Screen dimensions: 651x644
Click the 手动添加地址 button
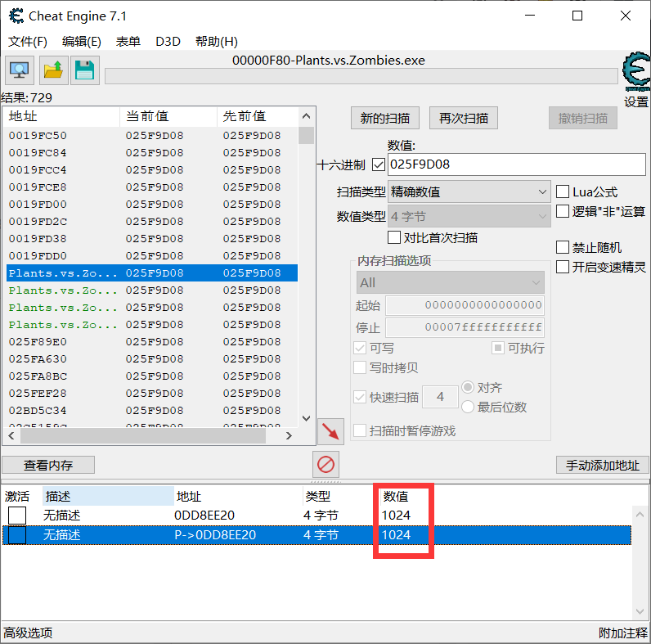tap(603, 465)
